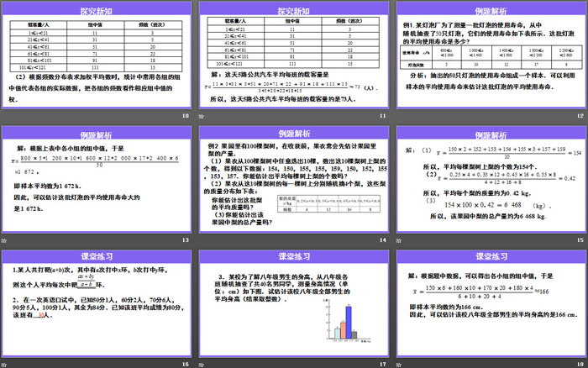Click the slide number 12 label
The width and height of the screenshot is (588, 368).
(x=580, y=116)
